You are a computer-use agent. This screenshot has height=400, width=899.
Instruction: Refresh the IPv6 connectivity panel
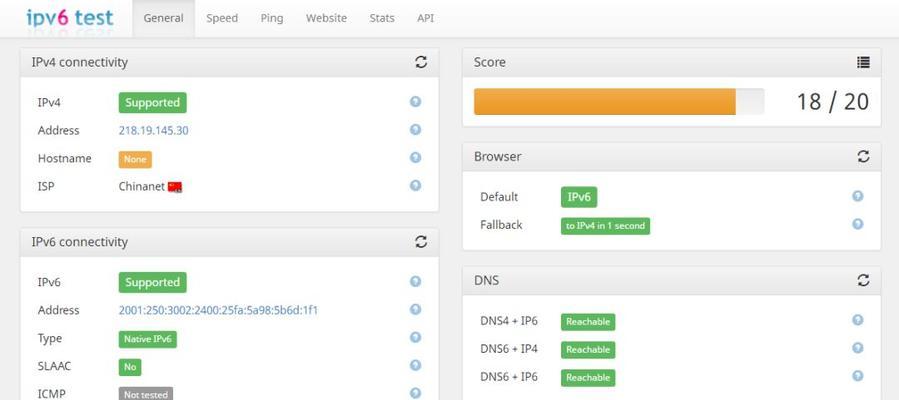[421, 242]
